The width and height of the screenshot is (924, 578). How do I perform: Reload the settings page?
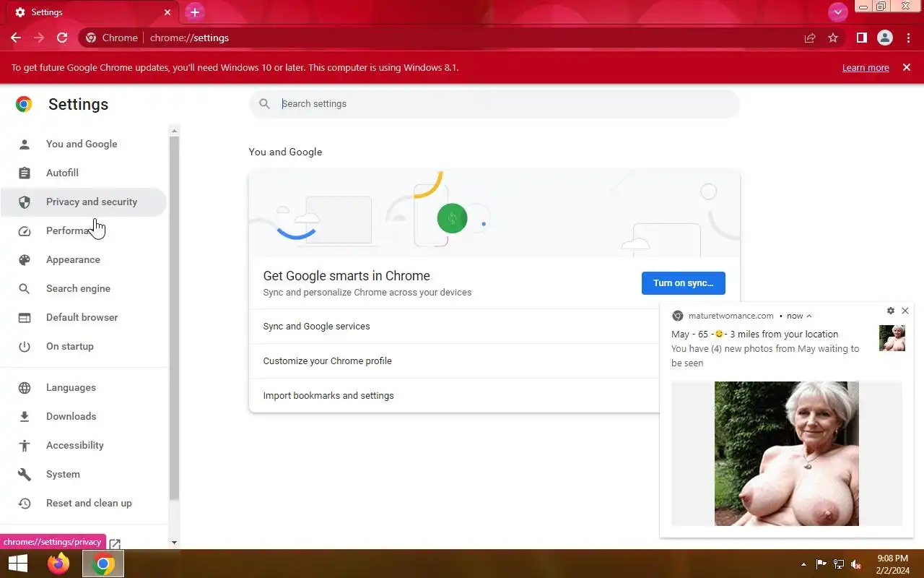coord(62,38)
